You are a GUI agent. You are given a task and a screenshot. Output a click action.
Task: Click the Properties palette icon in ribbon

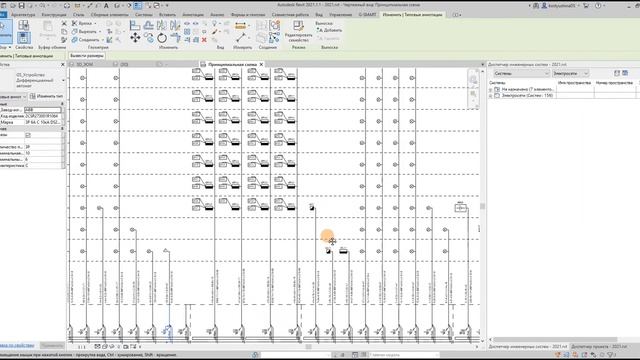coord(24,38)
